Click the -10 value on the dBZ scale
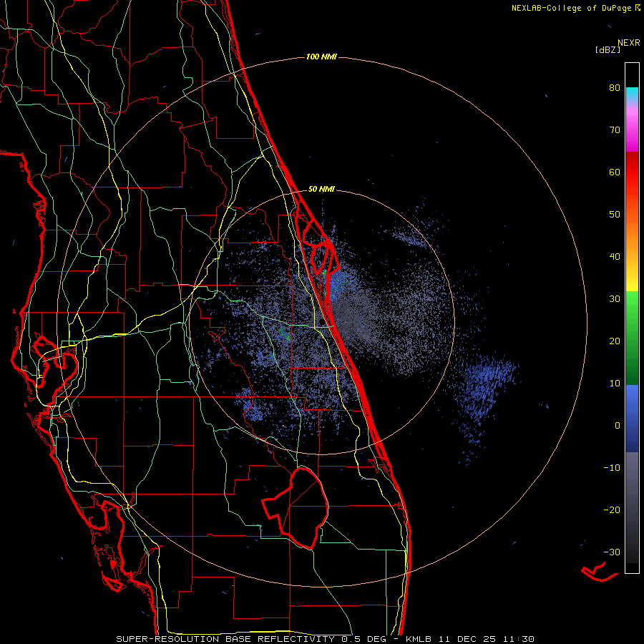Viewport: 644px width, 644px height. click(612, 468)
